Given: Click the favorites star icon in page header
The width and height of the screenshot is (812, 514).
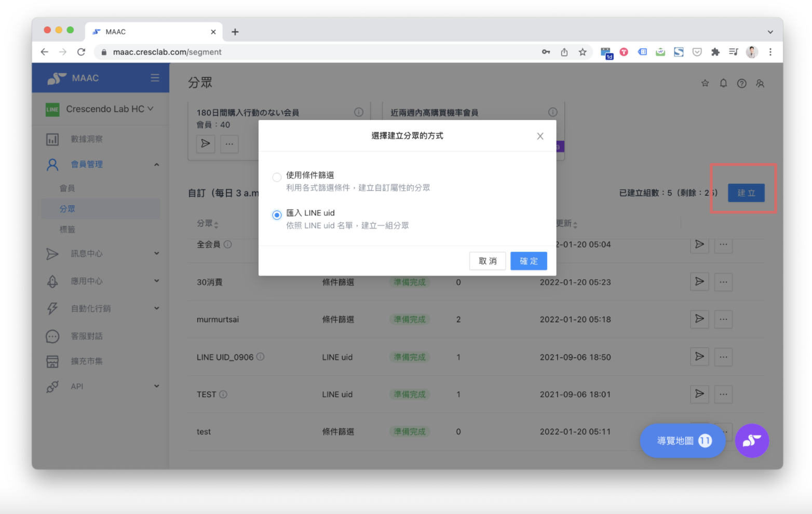Looking at the screenshot, I should point(705,83).
